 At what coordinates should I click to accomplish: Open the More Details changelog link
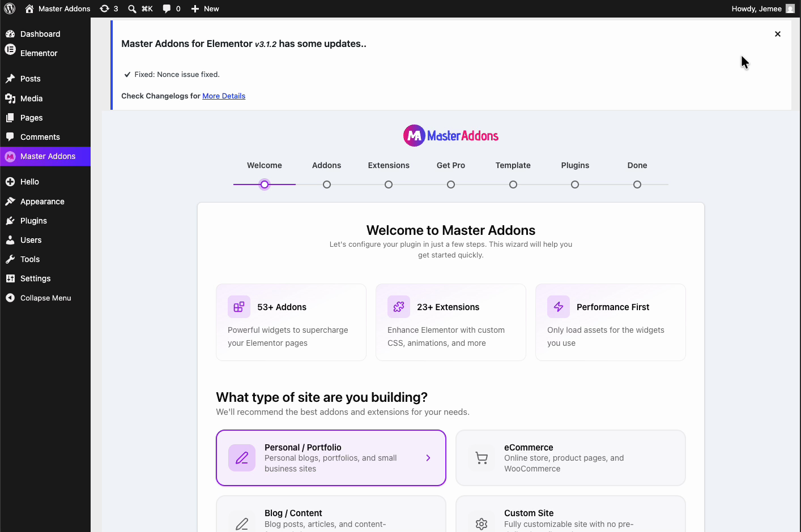point(224,96)
